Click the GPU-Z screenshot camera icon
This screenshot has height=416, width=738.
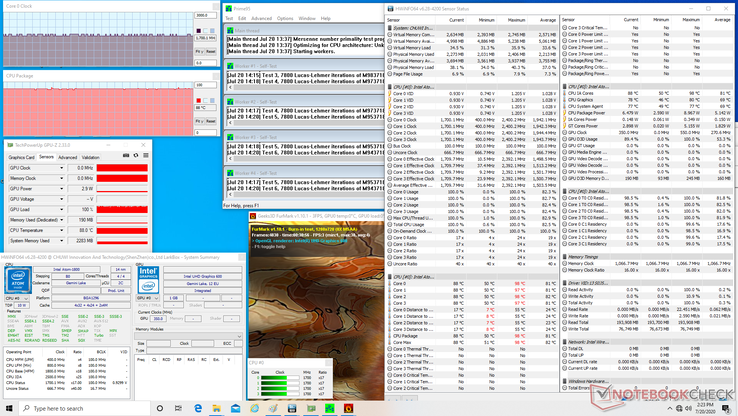(125, 156)
